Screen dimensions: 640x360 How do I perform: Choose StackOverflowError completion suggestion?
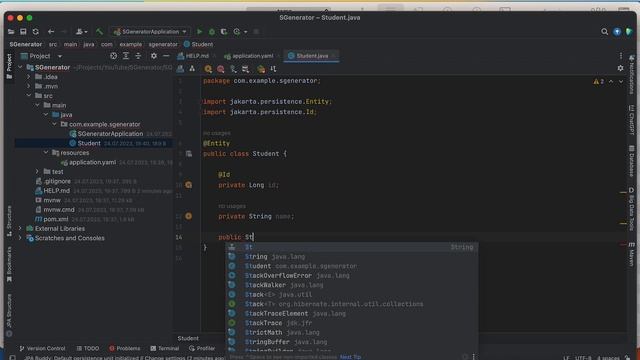tap(352, 276)
